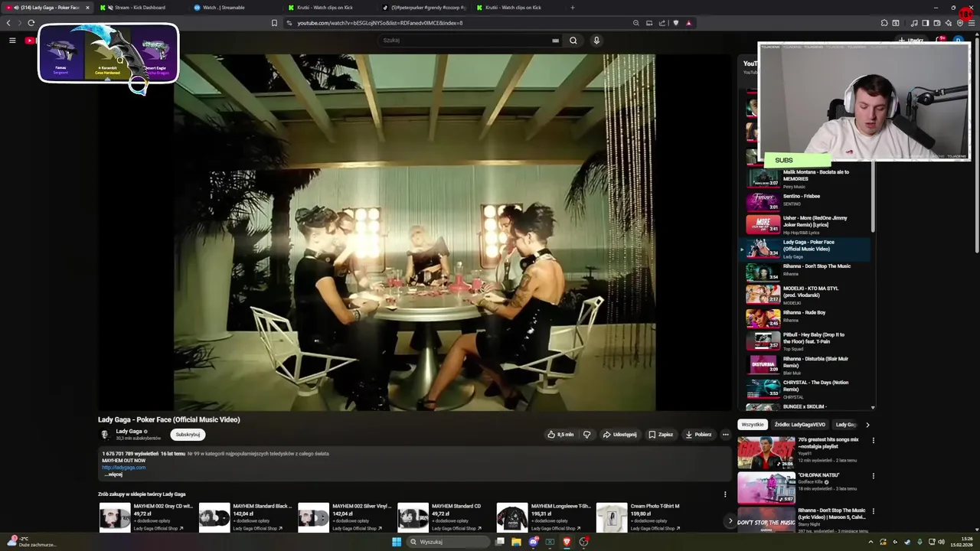Switch to Stream - Kick Dashboard tab

point(139,8)
